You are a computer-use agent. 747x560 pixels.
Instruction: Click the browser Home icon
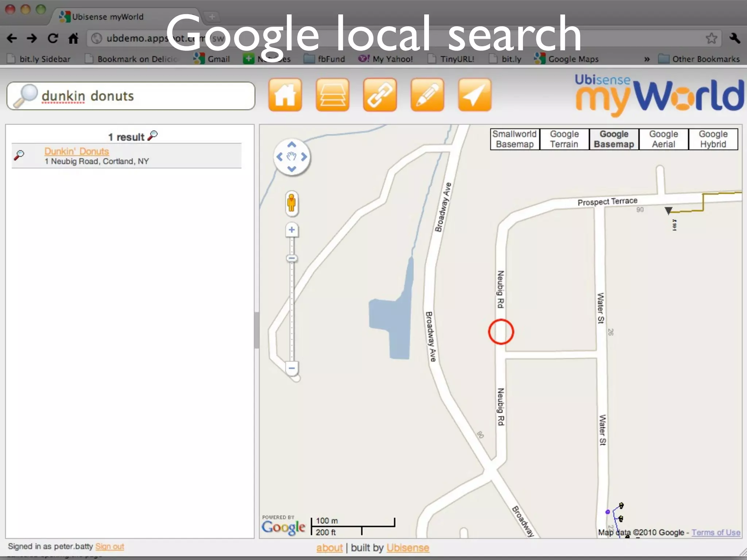(73, 38)
